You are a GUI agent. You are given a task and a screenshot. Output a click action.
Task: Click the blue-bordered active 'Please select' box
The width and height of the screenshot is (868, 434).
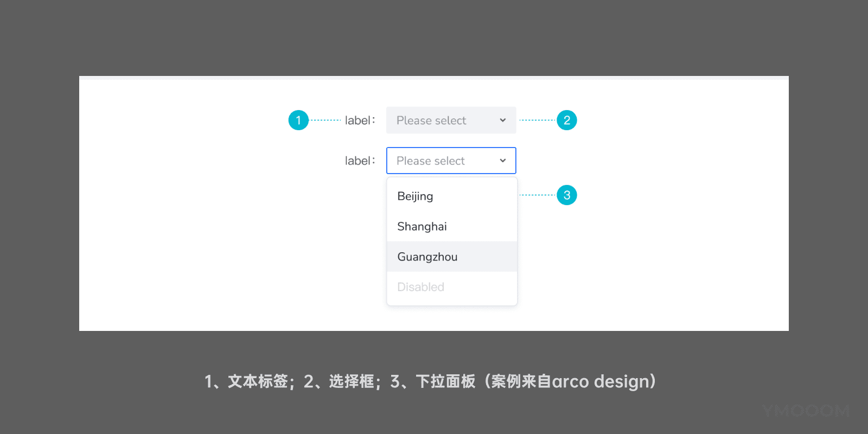tap(451, 161)
